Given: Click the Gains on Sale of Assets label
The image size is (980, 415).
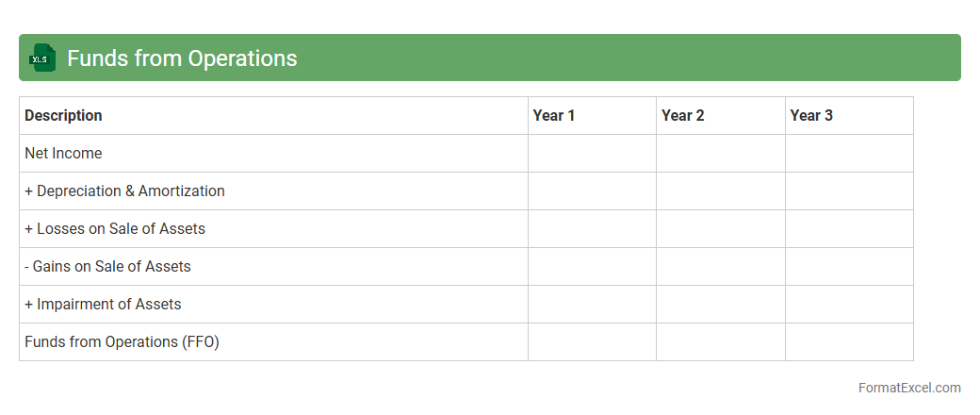Looking at the screenshot, I should (x=107, y=266).
